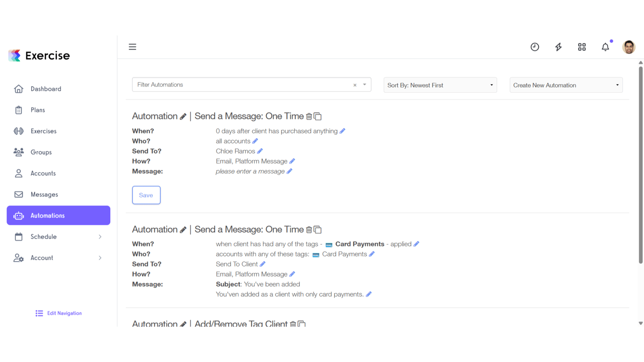Open the Sort By dropdown
Image resolution: width=644 pixels, height=362 pixels.
coord(440,85)
